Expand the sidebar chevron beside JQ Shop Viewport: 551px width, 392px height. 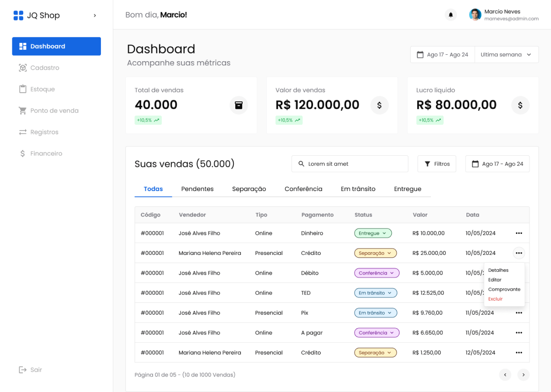click(x=95, y=16)
